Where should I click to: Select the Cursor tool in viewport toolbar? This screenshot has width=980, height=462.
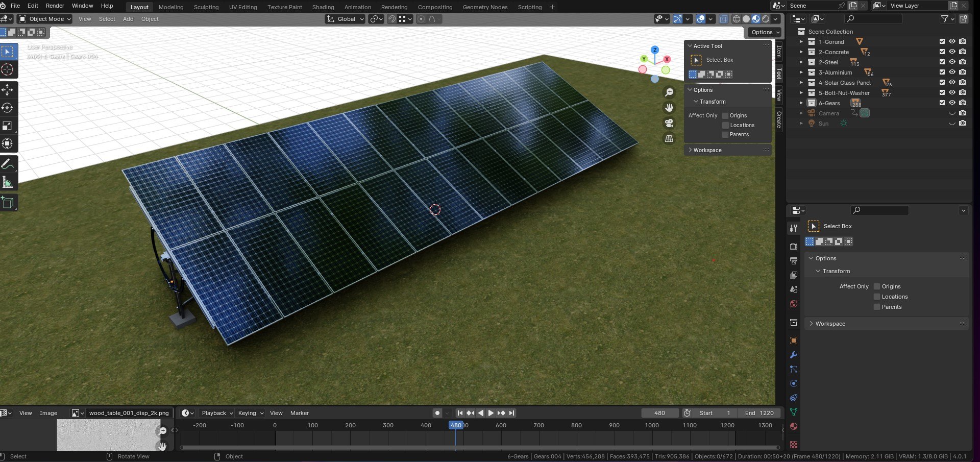coord(8,70)
